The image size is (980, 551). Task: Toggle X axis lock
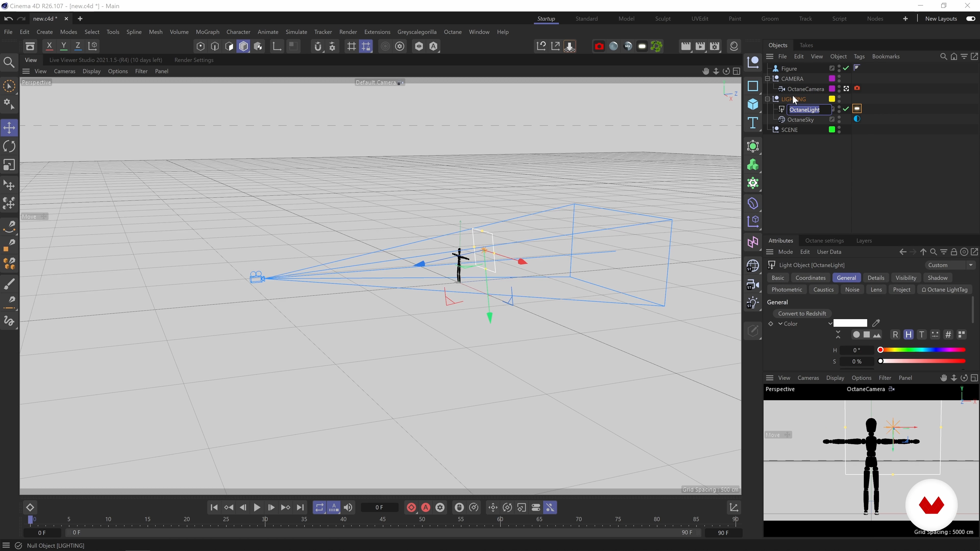pyautogui.click(x=49, y=46)
